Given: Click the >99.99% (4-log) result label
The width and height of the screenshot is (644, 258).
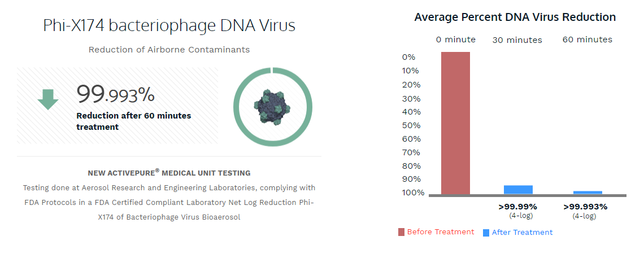Looking at the screenshot, I should tap(518, 211).
